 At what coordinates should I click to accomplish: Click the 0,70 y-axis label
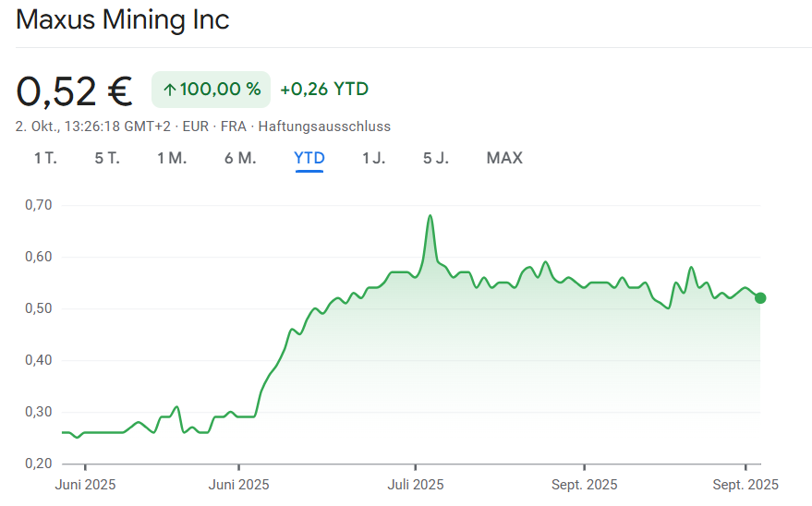(x=38, y=205)
